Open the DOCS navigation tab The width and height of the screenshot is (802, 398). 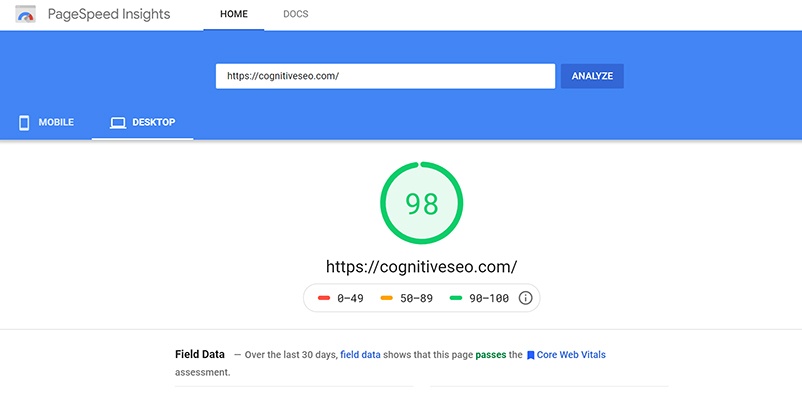(x=296, y=14)
